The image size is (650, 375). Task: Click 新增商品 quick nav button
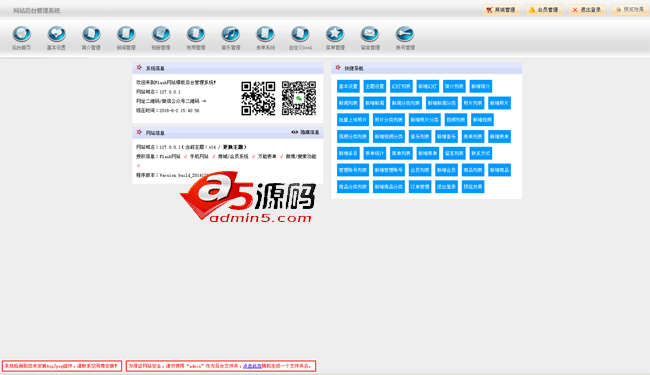click(x=500, y=170)
